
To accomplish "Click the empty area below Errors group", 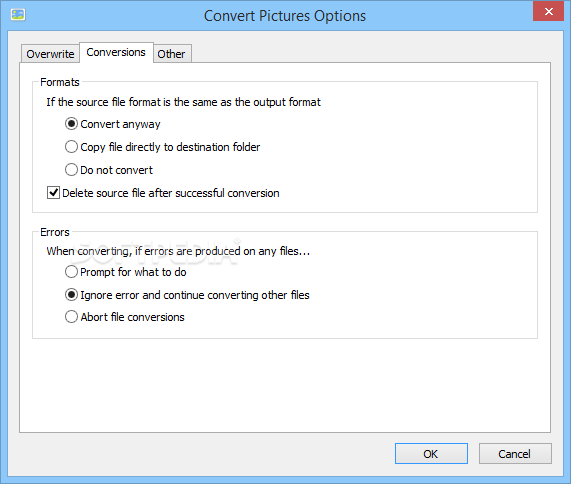I will [x=285, y=385].
